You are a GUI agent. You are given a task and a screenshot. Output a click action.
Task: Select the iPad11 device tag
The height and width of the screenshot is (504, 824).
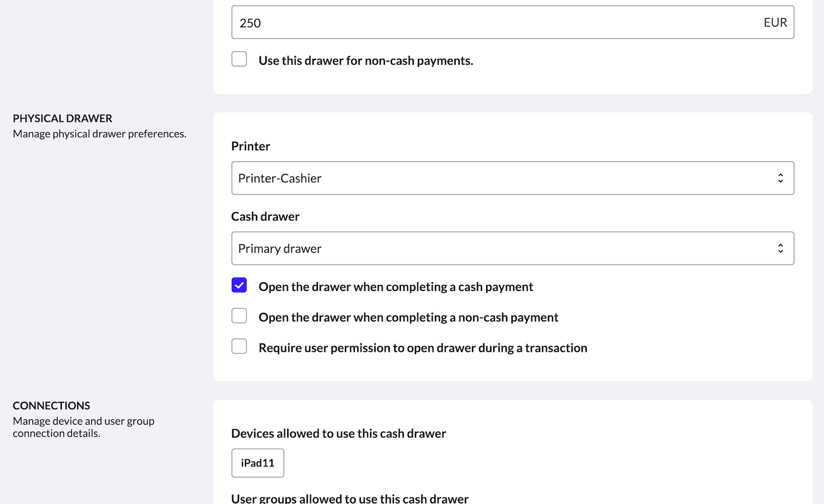[258, 463]
